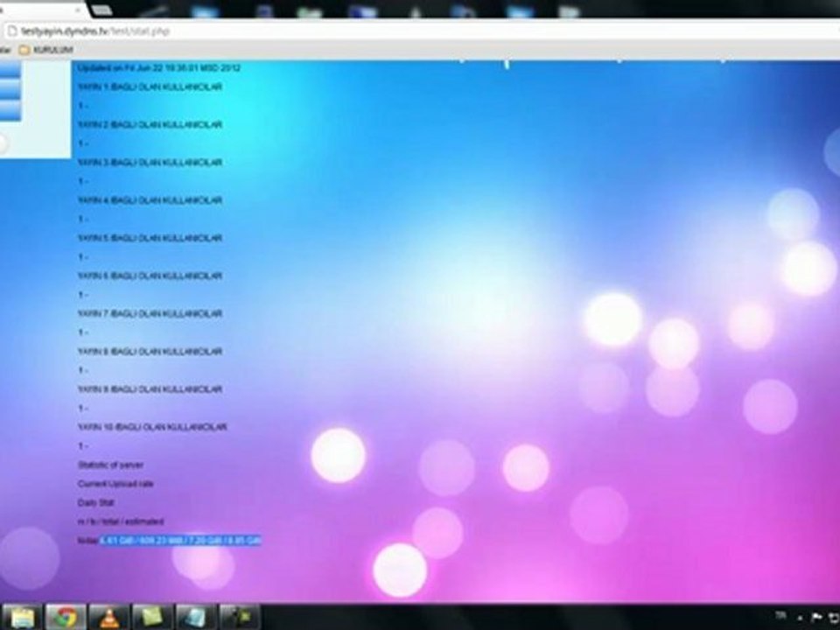The image size is (840, 630).
Task: Close the current browser tab
Action: 78,10
